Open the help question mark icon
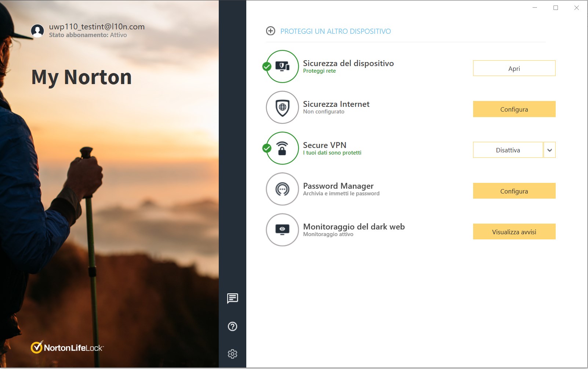This screenshot has height=369, width=588. [x=232, y=326]
